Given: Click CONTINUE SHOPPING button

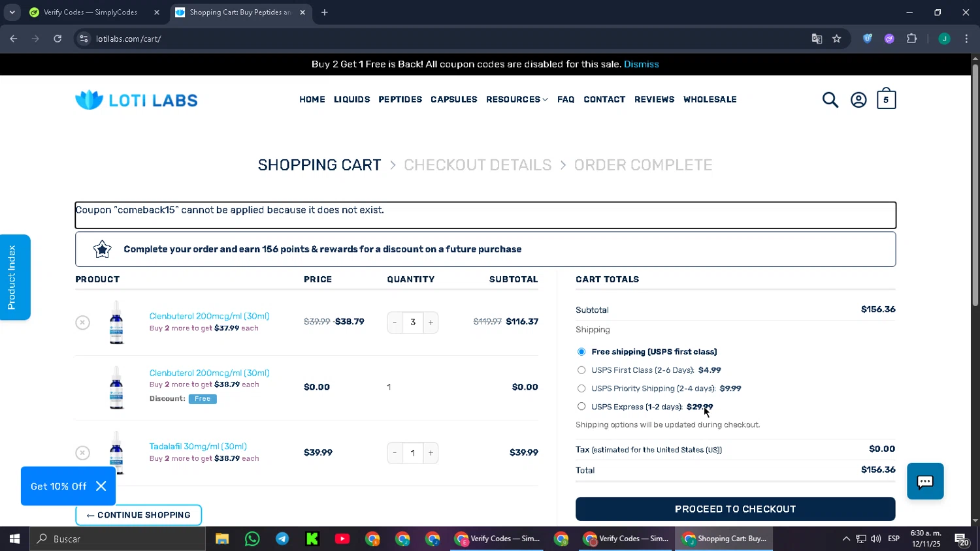Looking at the screenshot, I should (x=139, y=515).
